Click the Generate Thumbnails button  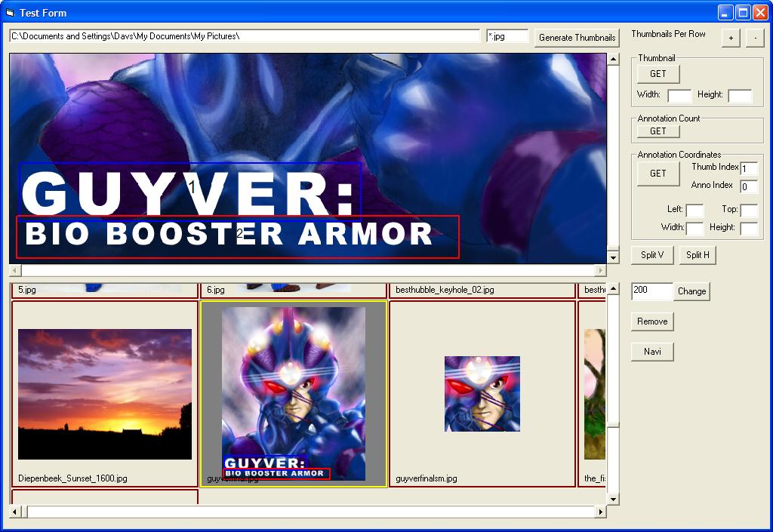click(577, 37)
